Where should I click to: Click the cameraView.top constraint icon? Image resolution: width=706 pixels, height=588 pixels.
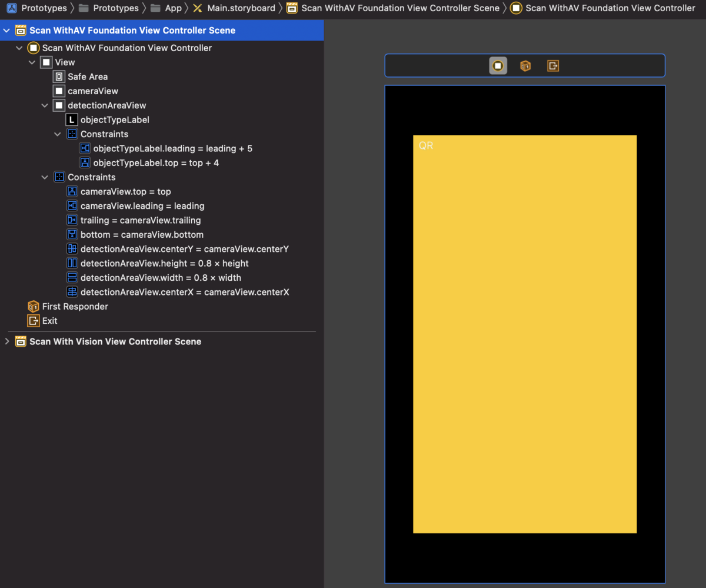(72, 192)
